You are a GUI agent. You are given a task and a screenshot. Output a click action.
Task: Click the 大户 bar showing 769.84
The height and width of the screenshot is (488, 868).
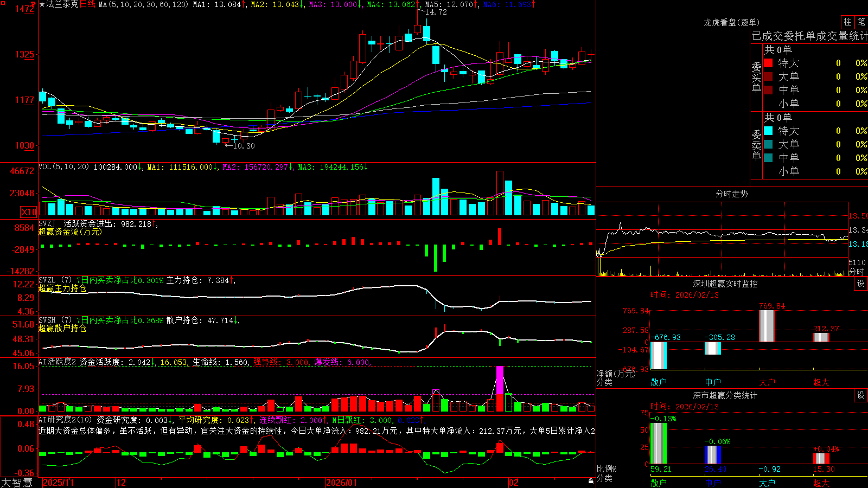pyautogui.click(x=767, y=325)
